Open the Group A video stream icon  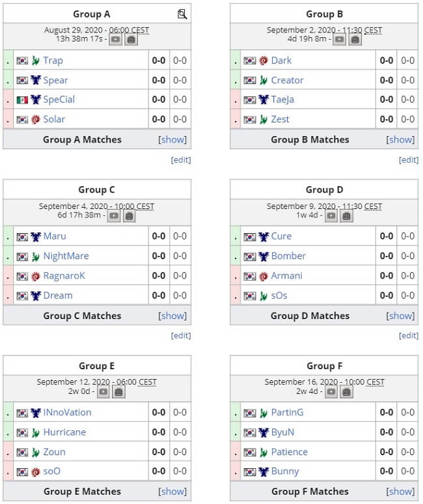(x=115, y=40)
